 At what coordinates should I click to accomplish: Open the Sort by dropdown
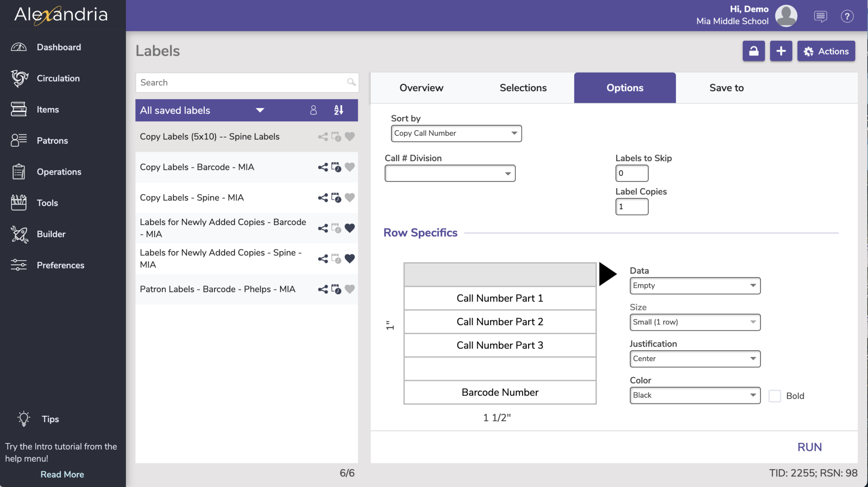[456, 134]
